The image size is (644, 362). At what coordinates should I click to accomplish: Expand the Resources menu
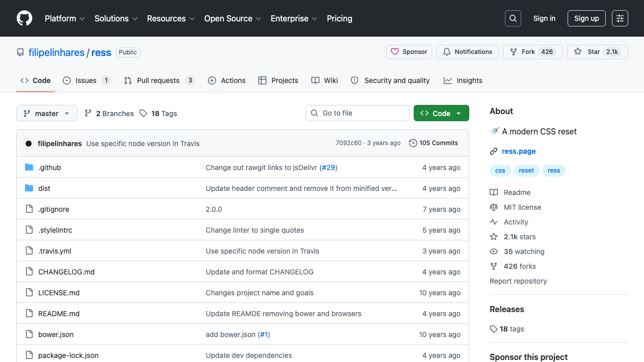coord(171,18)
